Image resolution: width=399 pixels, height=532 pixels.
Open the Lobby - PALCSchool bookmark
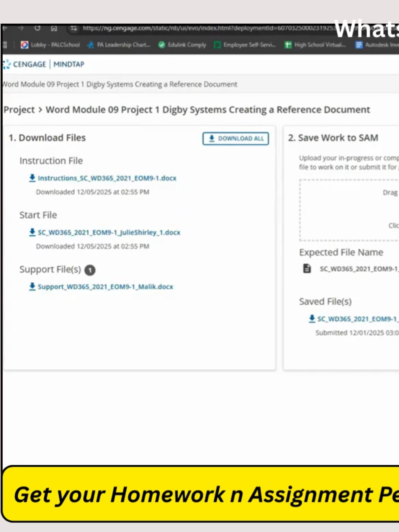coord(50,45)
